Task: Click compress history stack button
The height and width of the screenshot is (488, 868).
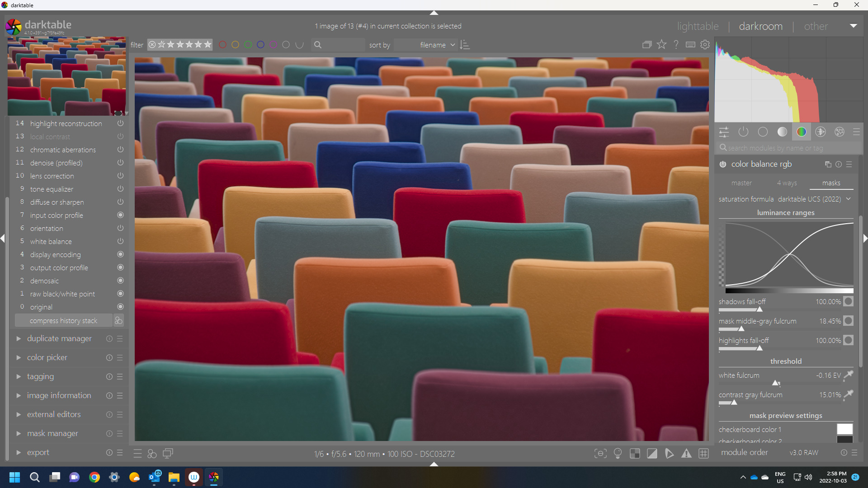Action: (x=63, y=320)
